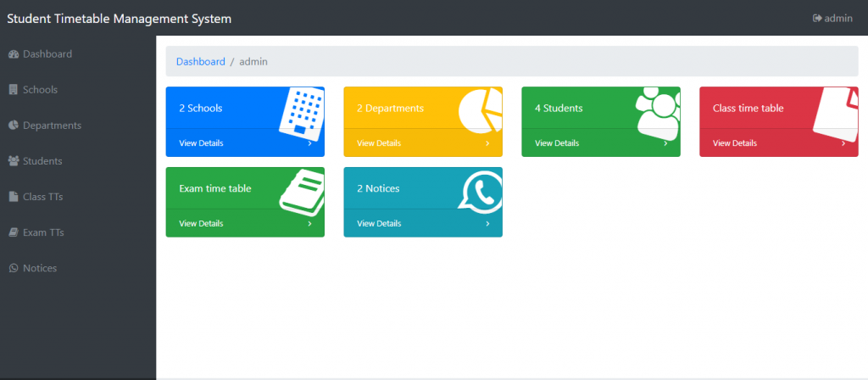Click the Dashboard gauge icon in sidebar
Screen dimensions: 868x380
(x=14, y=54)
